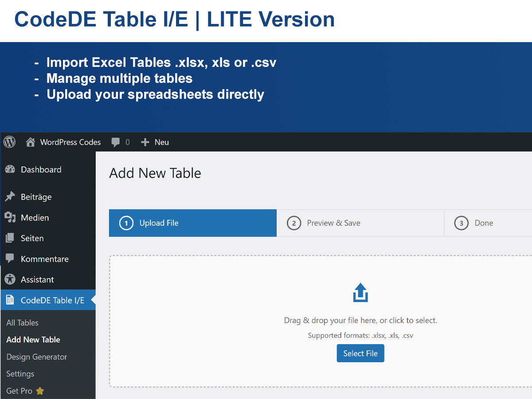
Task: Click the Medien media icon
Action: point(10,217)
